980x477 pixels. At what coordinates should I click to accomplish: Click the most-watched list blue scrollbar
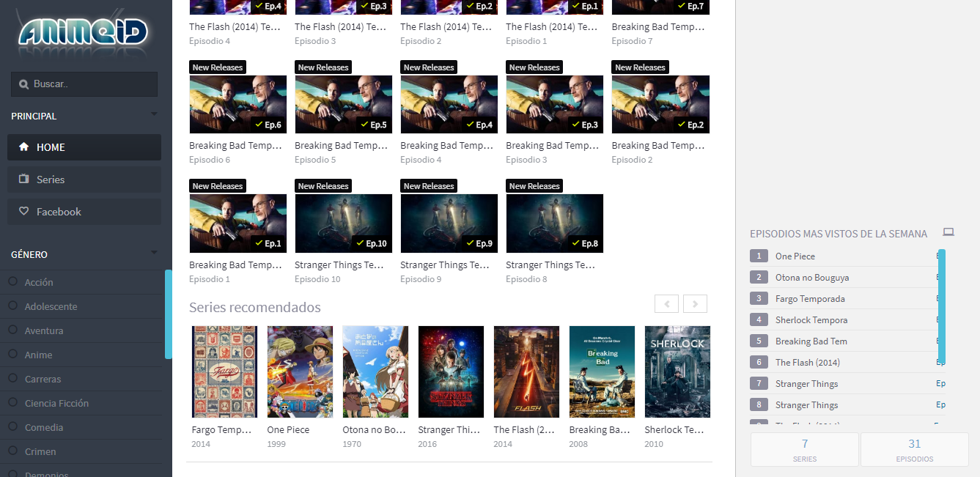942,306
